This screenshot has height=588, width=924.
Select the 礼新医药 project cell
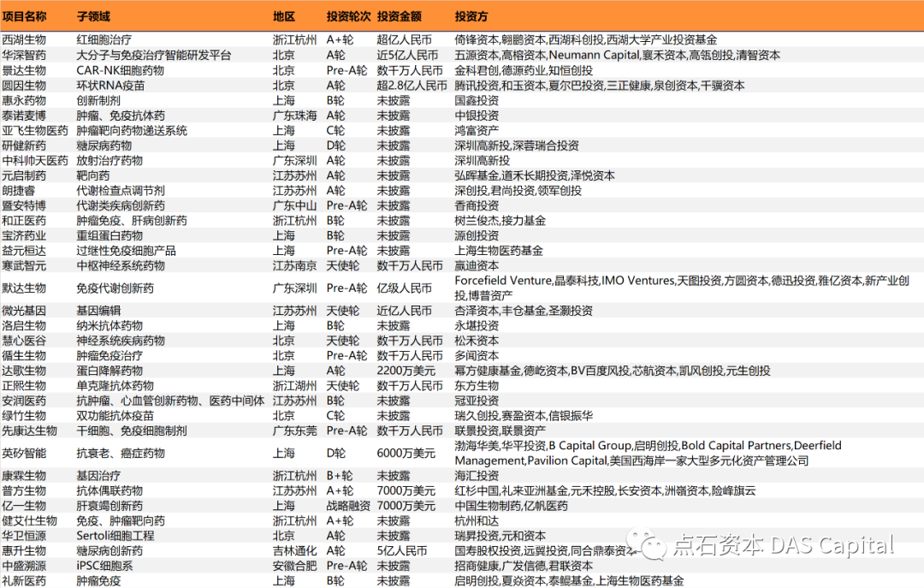(x=24, y=581)
